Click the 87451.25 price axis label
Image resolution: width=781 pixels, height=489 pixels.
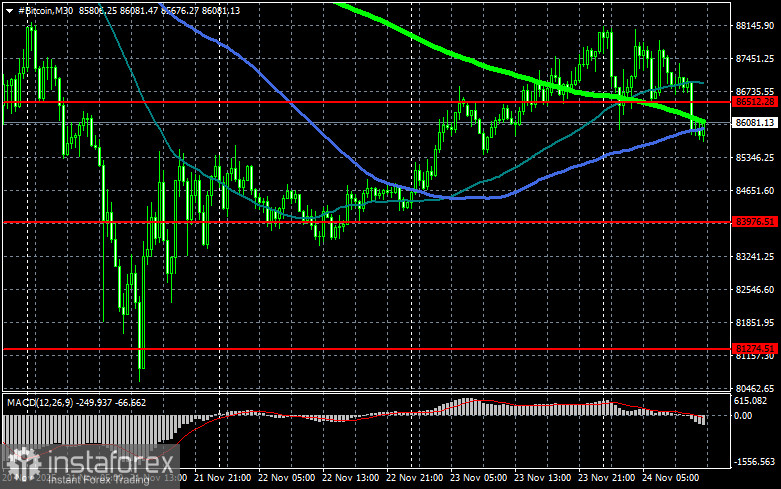pos(755,59)
